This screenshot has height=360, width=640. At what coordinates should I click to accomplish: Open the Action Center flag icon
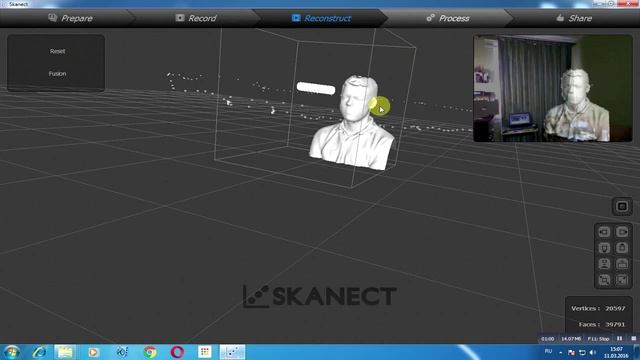click(571, 352)
